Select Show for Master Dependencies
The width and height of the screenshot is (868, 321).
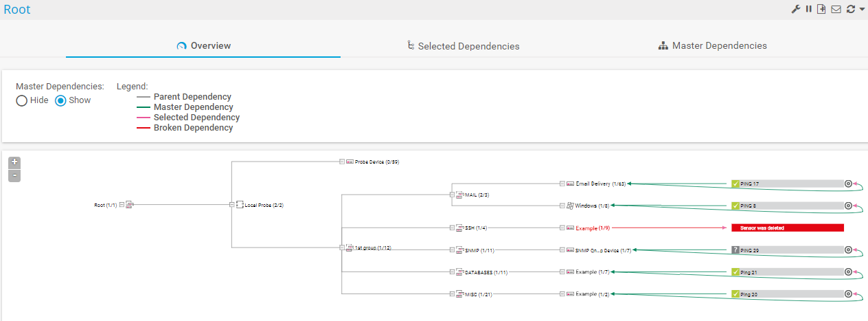pos(60,100)
